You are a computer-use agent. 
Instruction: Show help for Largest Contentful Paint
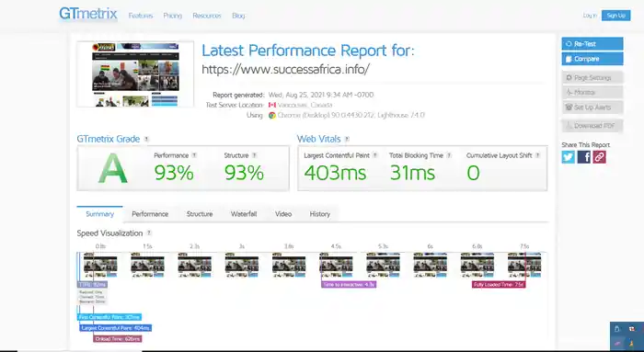point(375,155)
